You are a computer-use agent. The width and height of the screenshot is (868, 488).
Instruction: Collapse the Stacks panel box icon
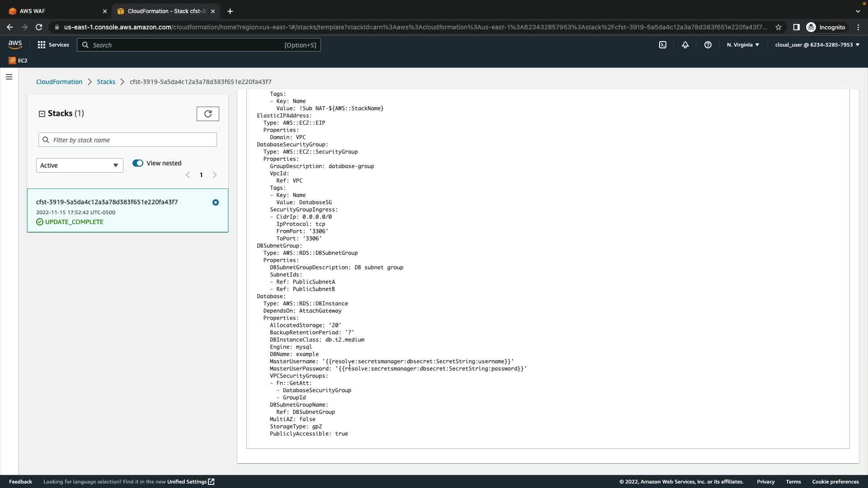point(42,114)
